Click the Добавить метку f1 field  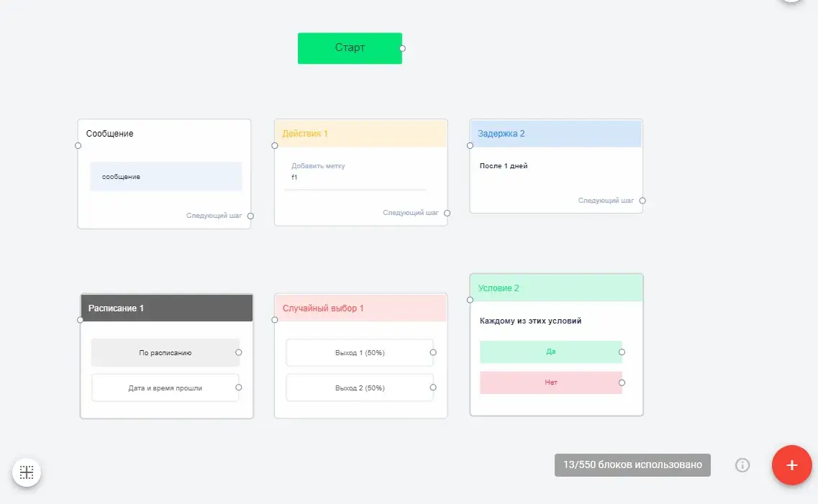355,173
